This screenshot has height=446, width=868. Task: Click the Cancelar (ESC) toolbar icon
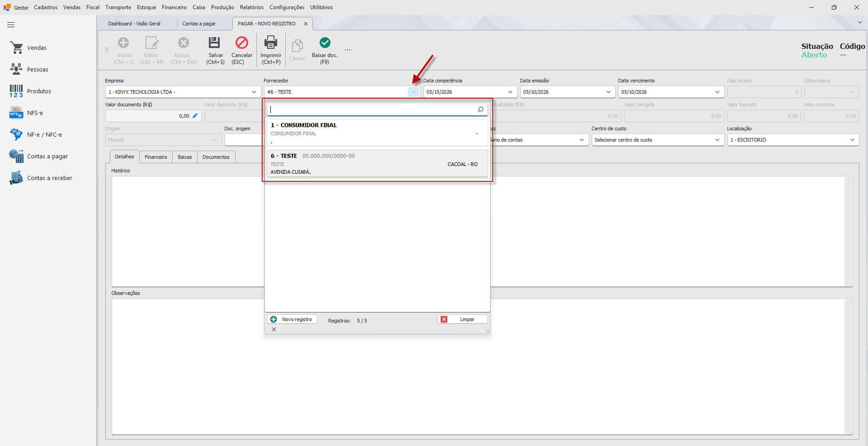(x=241, y=42)
